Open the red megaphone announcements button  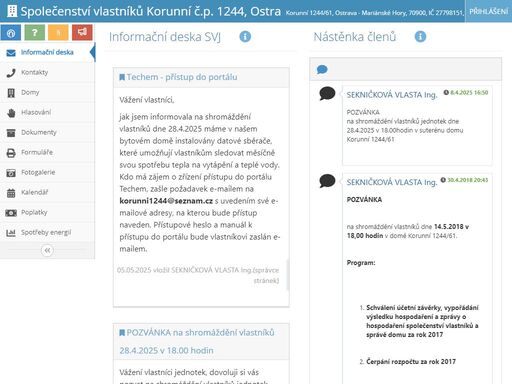[82, 33]
